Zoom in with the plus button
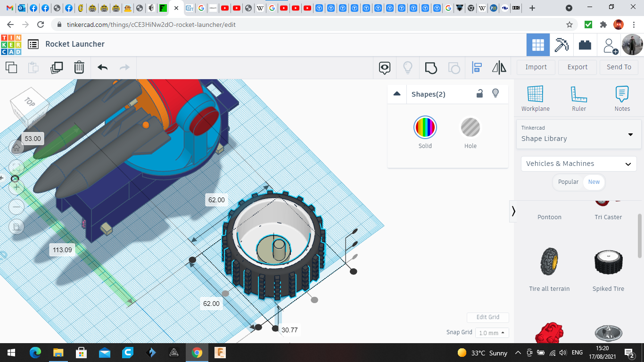 pyautogui.click(x=17, y=187)
